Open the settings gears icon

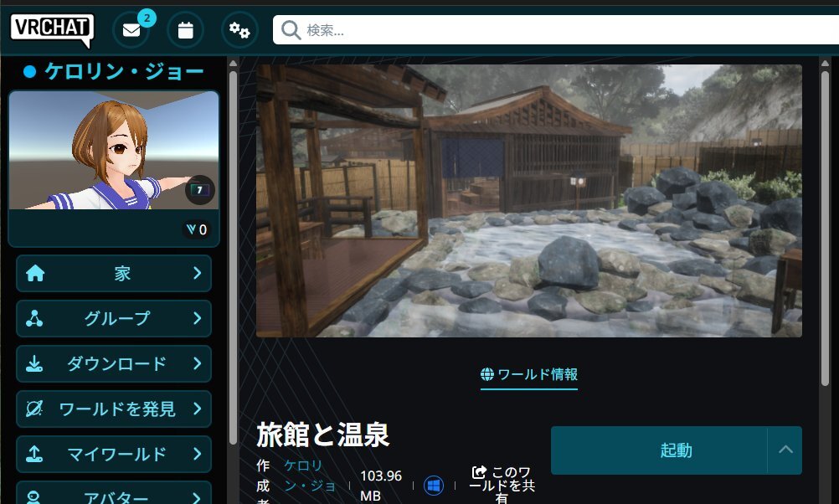pyautogui.click(x=239, y=30)
